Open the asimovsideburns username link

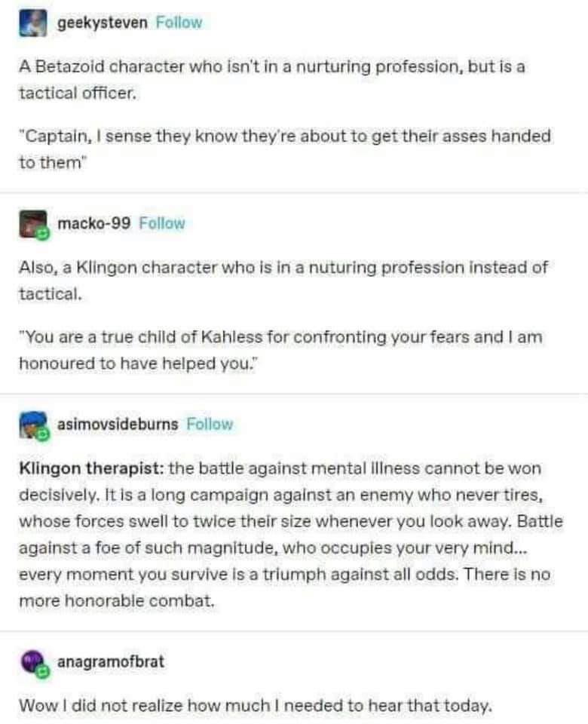click(x=118, y=425)
